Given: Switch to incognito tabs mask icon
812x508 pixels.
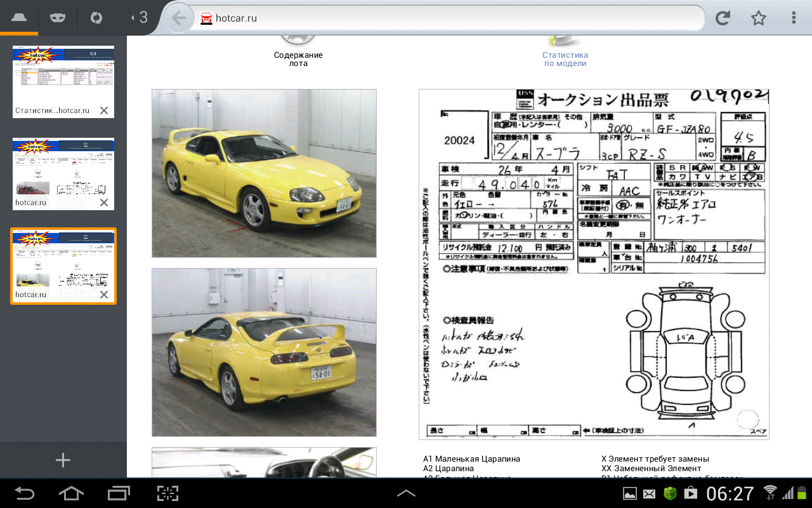Looking at the screenshot, I should [58, 18].
